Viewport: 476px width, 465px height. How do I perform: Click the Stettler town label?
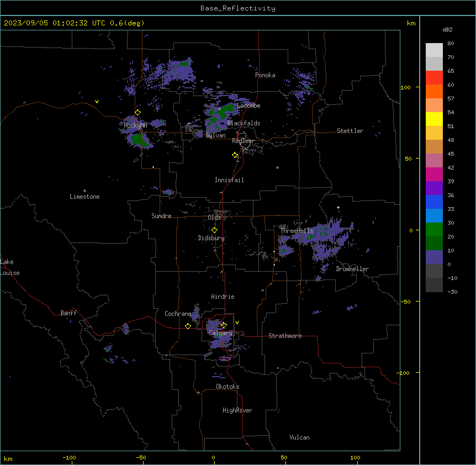pos(350,131)
